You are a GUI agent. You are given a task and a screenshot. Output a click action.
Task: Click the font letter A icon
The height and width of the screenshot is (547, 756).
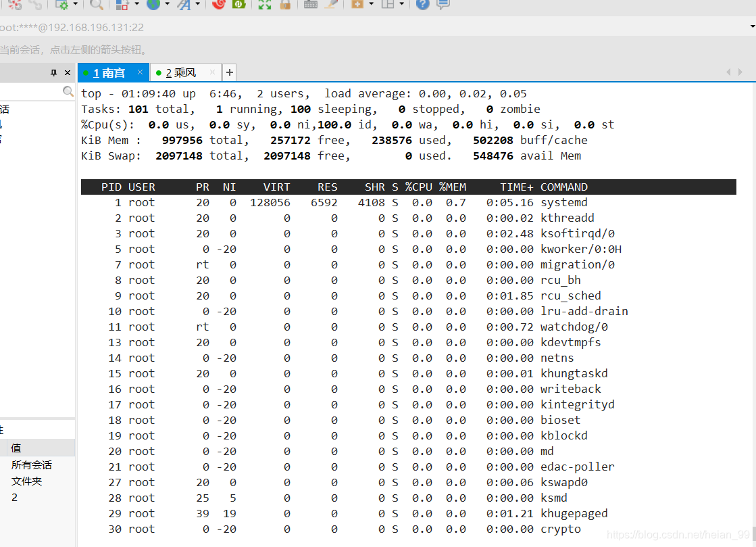184,4
